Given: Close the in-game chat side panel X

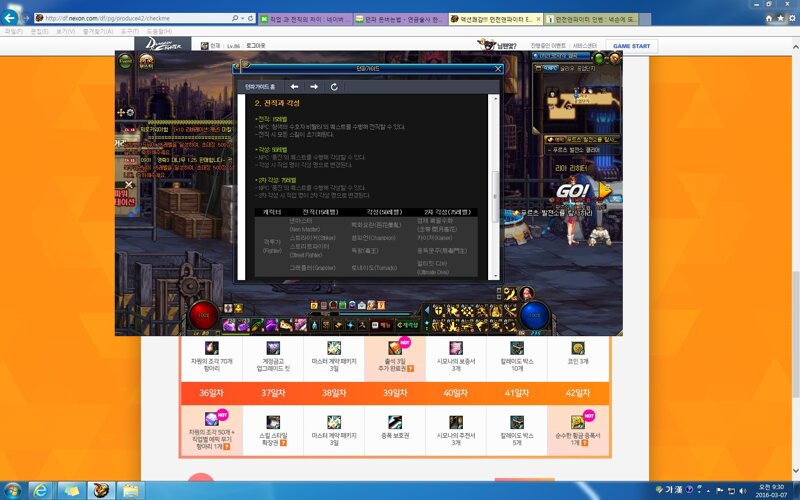Looking at the screenshot, I should (129, 185).
